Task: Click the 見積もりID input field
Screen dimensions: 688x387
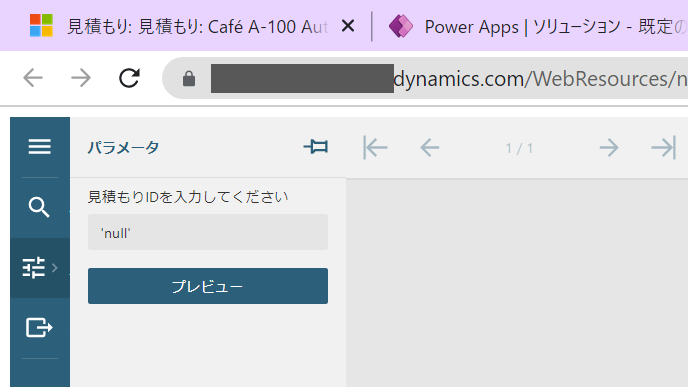Action: point(208,232)
